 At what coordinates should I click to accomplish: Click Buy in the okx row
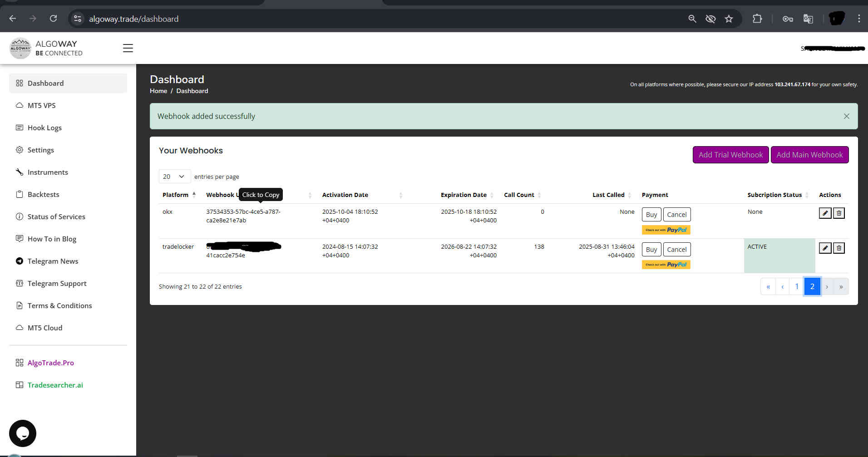tap(651, 215)
